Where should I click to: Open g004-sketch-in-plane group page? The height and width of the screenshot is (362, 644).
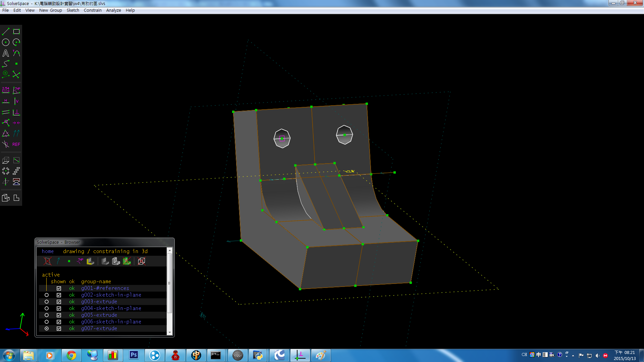(111, 308)
